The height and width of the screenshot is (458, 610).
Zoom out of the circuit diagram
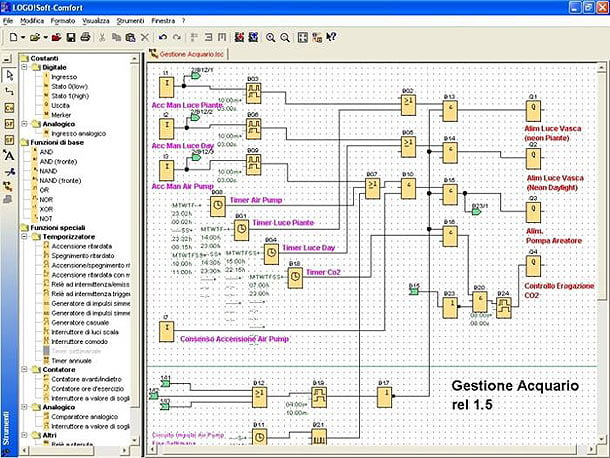point(285,37)
